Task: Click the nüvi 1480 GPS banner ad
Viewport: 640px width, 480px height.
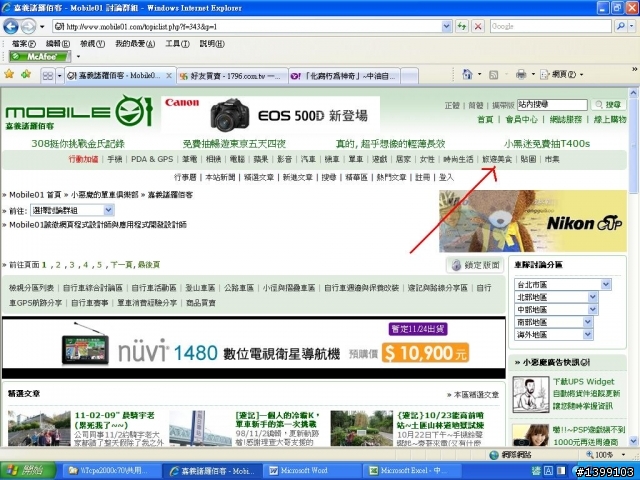Action: [253, 348]
